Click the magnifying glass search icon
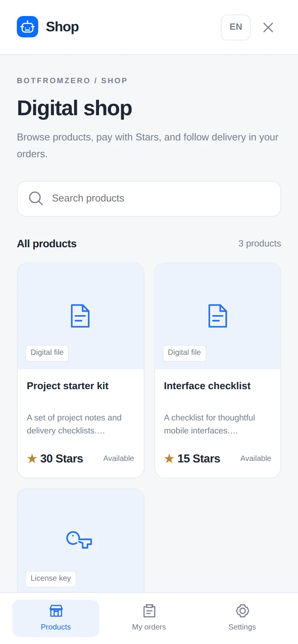This screenshot has height=644, width=298. click(x=36, y=198)
